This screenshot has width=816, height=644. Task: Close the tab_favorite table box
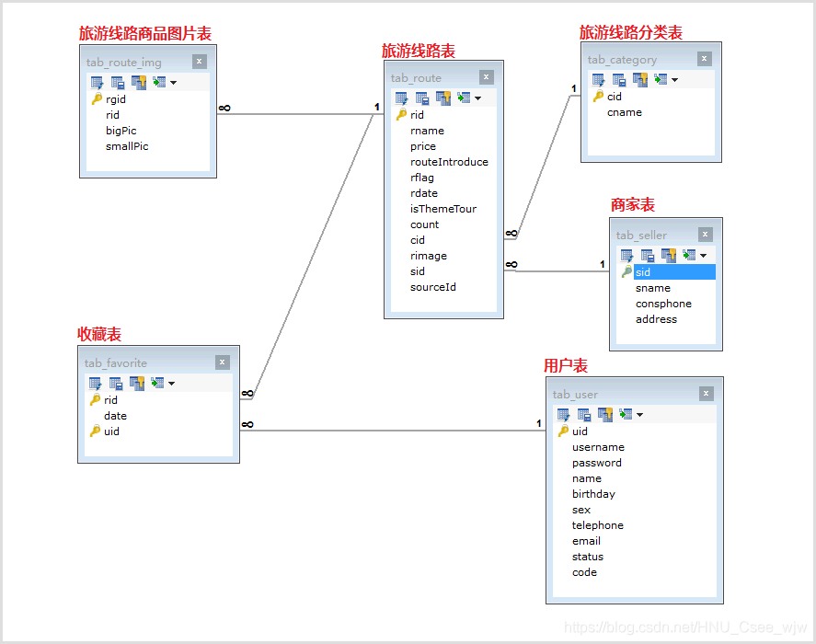(x=223, y=362)
